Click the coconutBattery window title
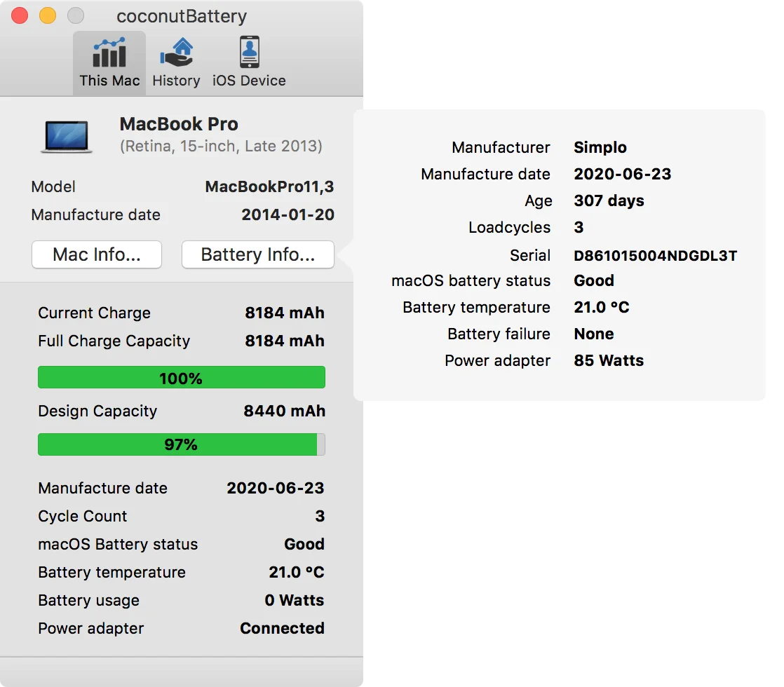This screenshot has height=687, width=784. click(x=182, y=16)
